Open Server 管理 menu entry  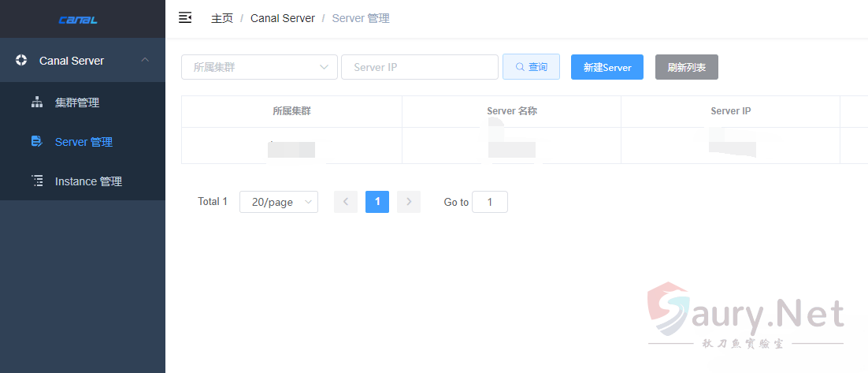(x=83, y=142)
